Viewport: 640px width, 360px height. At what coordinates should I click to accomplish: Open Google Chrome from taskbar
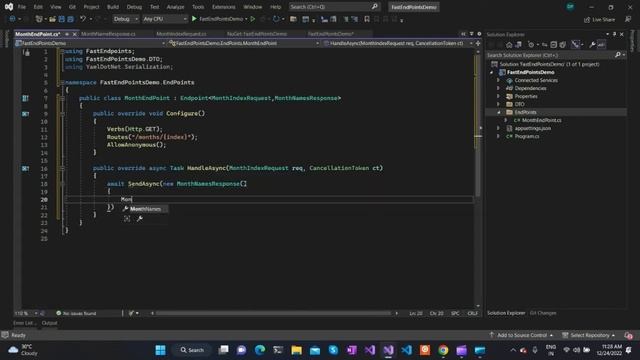click(x=443, y=350)
